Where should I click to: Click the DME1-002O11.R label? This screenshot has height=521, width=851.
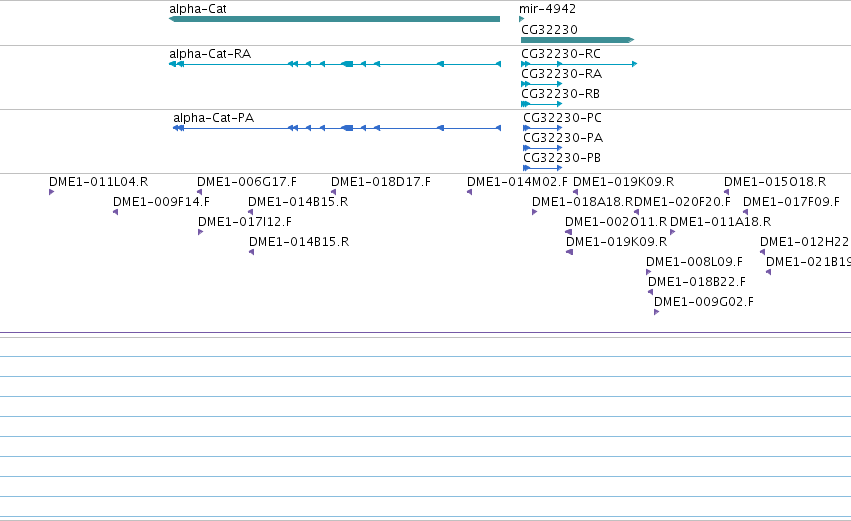tap(616, 222)
